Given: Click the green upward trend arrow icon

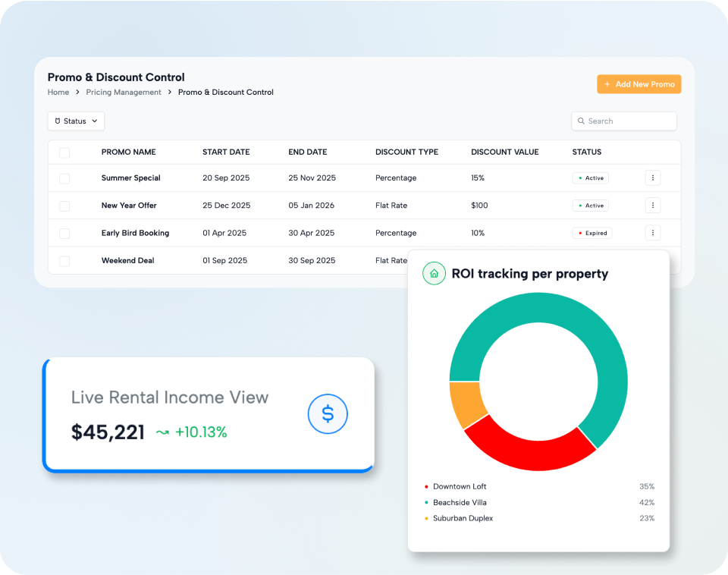Looking at the screenshot, I should pyautogui.click(x=162, y=432).
